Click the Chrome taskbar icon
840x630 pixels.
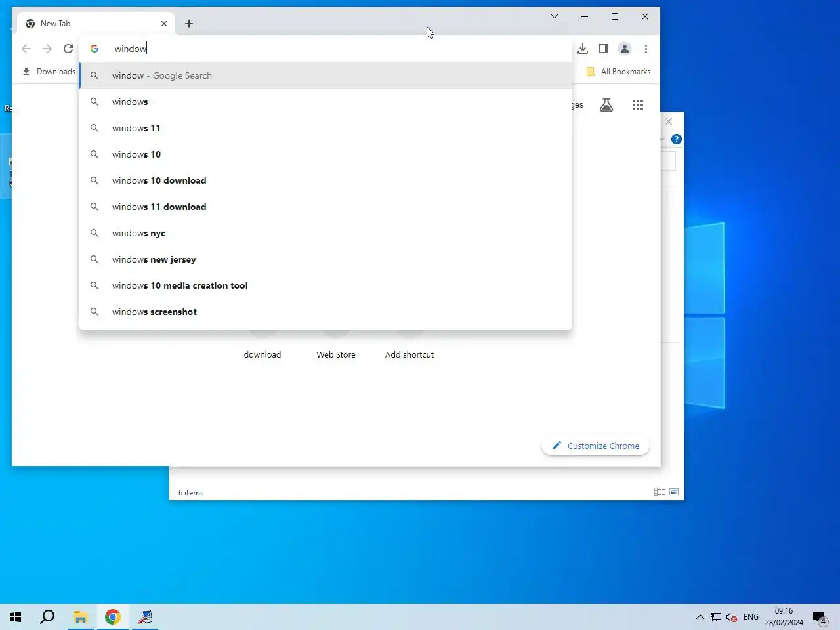tap(113, 617)
